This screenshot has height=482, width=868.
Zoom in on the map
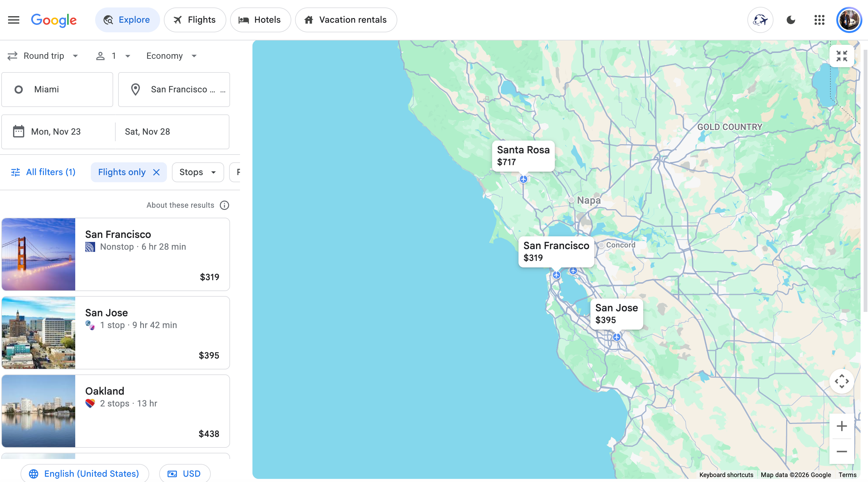pyautogui.click(x=841, y=426)
